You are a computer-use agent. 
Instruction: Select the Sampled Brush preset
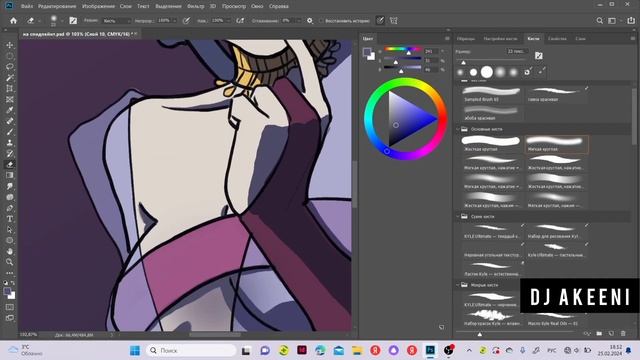click(491, 94)
